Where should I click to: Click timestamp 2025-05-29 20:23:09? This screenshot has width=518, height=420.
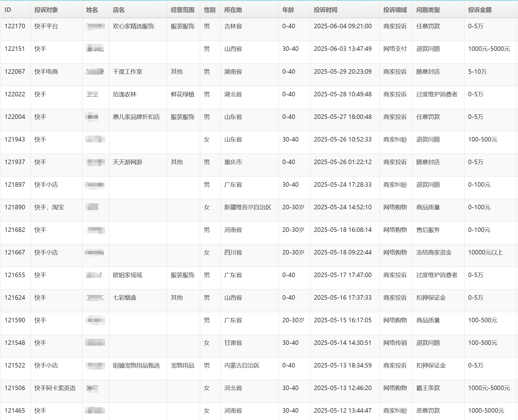pos(343,72)
